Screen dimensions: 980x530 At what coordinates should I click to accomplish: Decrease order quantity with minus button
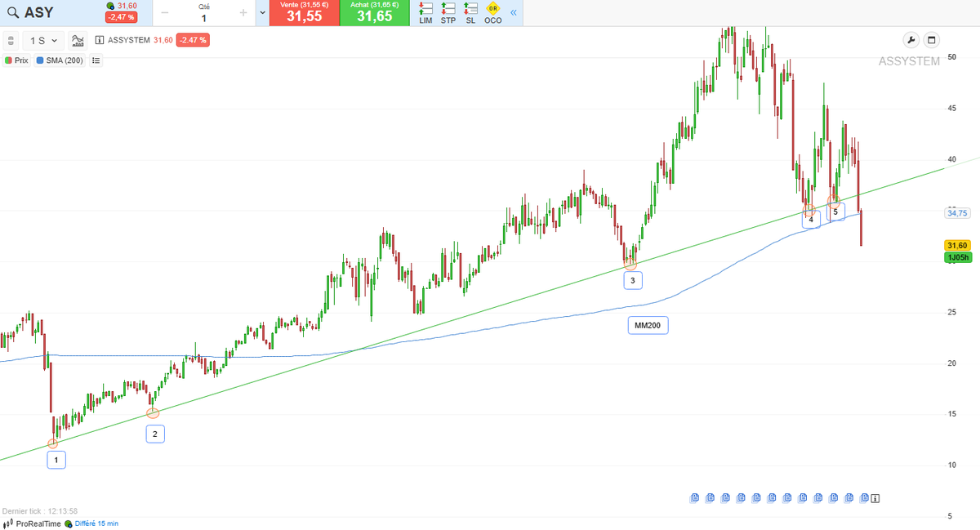coord(166,13)
